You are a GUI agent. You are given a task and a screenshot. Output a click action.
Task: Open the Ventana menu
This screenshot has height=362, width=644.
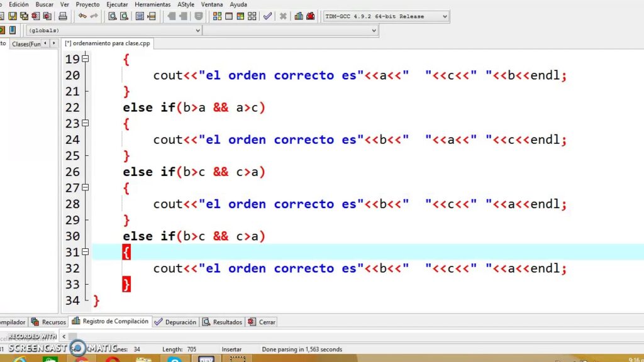[212, 4]
